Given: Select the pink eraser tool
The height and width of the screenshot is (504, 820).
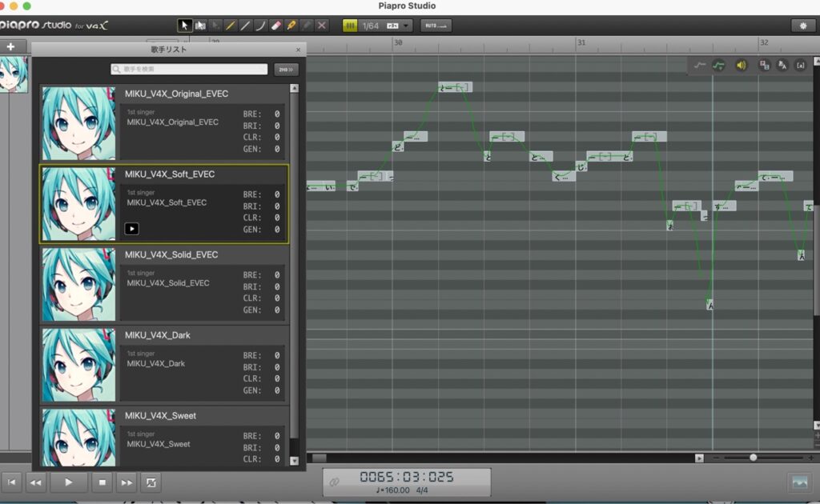Looking at the screenshot, I should pos(275,25).
